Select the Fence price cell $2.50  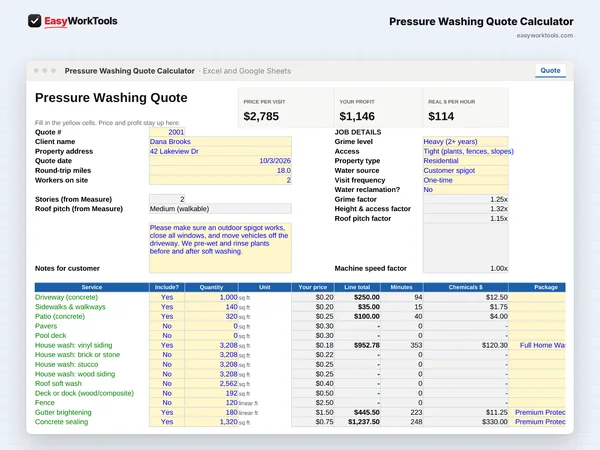click(x=313, y=403)
